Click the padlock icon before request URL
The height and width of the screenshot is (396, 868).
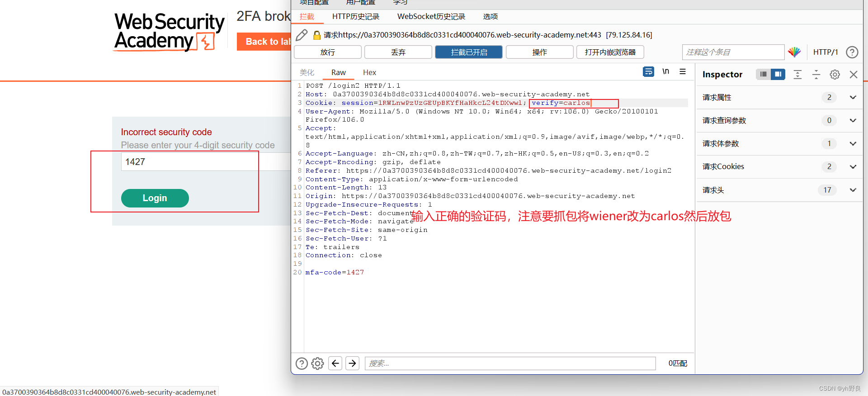[317, 35]
